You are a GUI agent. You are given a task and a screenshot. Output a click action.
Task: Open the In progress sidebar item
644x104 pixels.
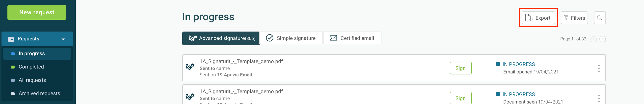pos(37,53)
